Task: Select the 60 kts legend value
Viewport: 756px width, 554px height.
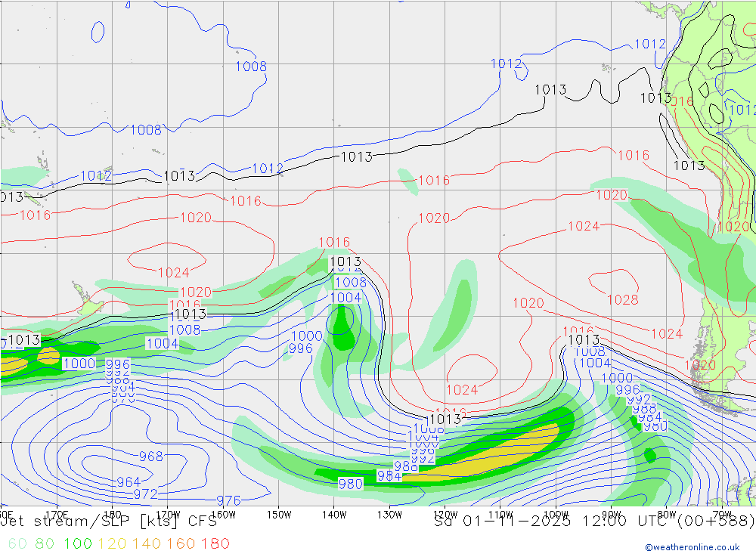Action: [x=17, y=543]
